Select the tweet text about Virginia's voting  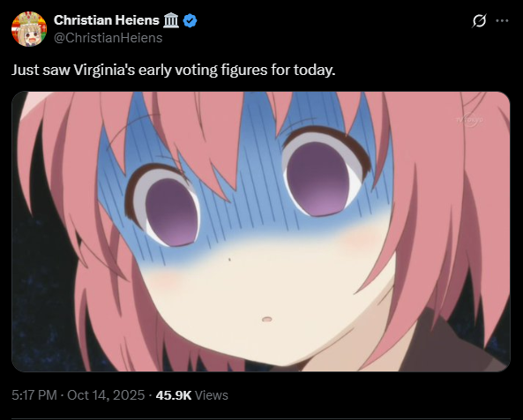point(174,70)
